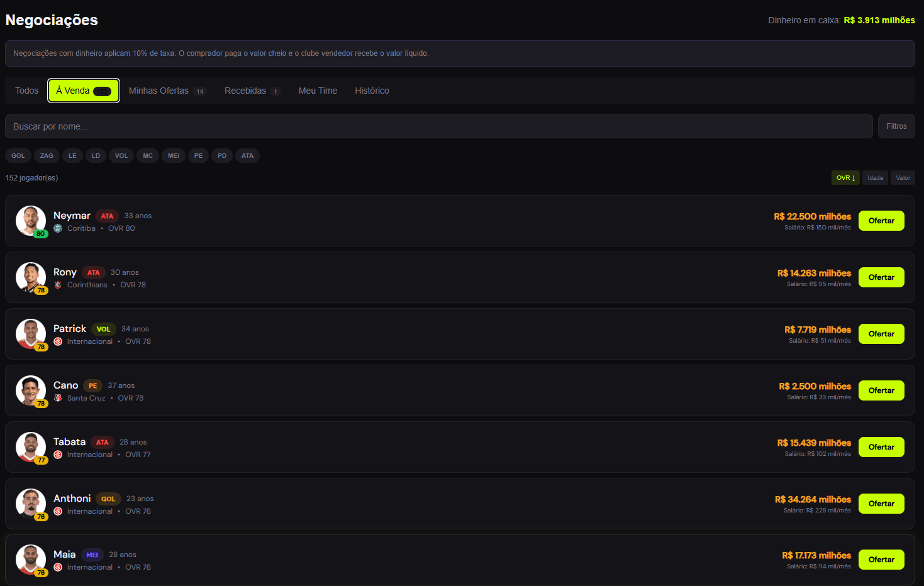The image size is (924, 586).
Task: Click Anthoni's goalkeeper avatar photo
Action: point(31,504)
